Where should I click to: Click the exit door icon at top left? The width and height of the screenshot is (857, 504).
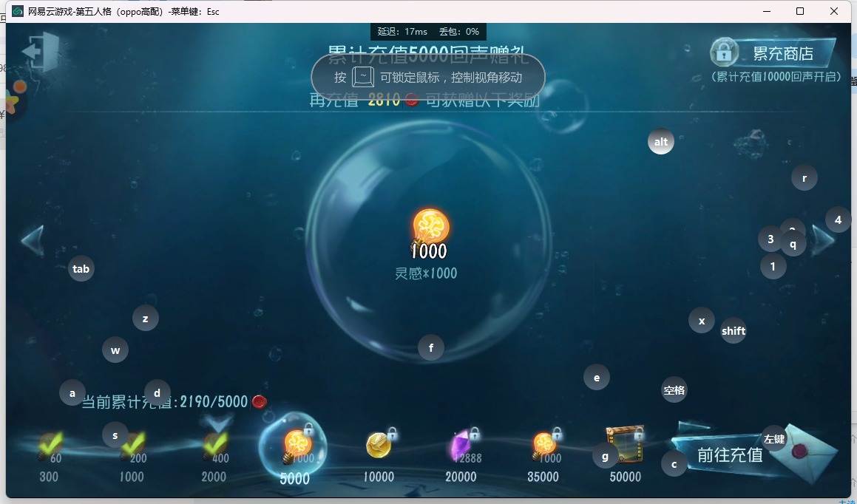click(41, 52)
